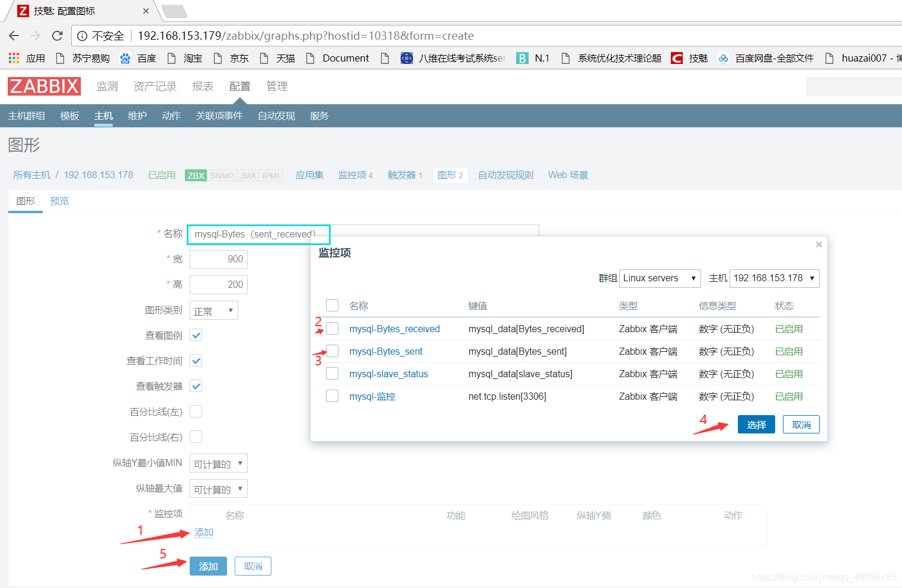The height and width of the screenshot is (588, 902).
Task: Click the ZBX availability badge
Action: point(196,175)
